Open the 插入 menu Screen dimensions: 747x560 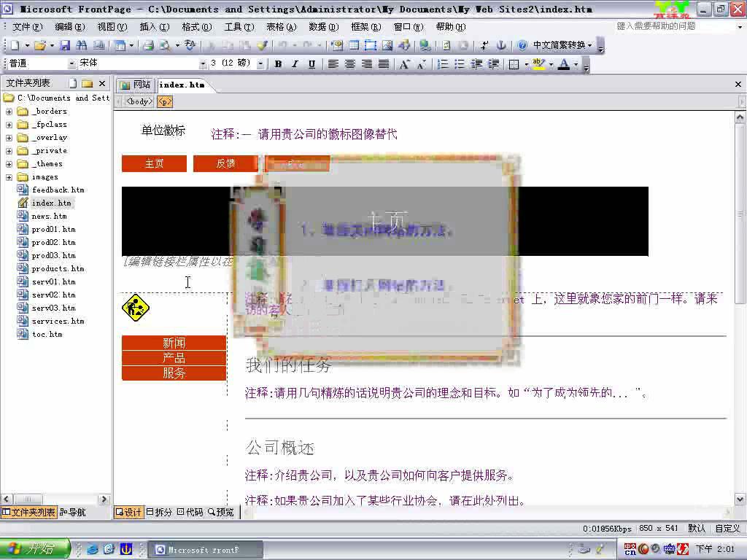point(155,27)
